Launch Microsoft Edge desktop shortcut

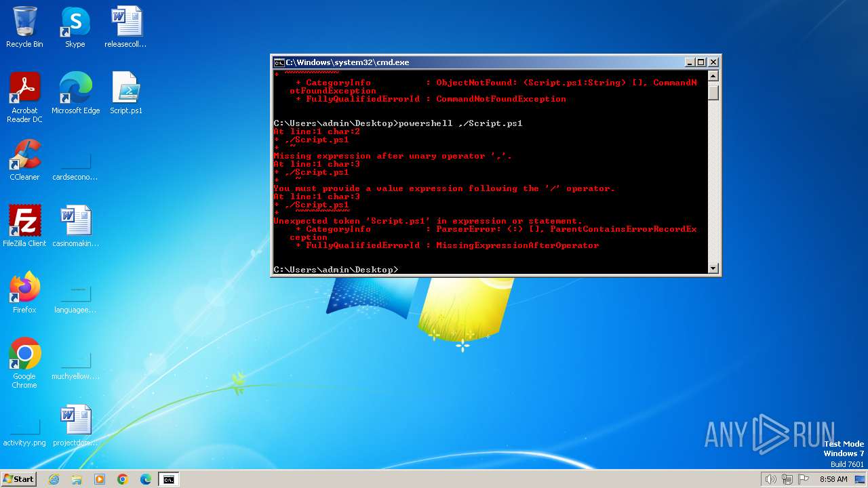75,94
